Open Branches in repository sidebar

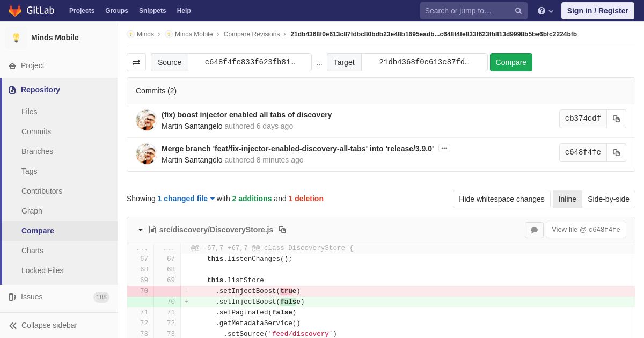(x=37, y=151)
